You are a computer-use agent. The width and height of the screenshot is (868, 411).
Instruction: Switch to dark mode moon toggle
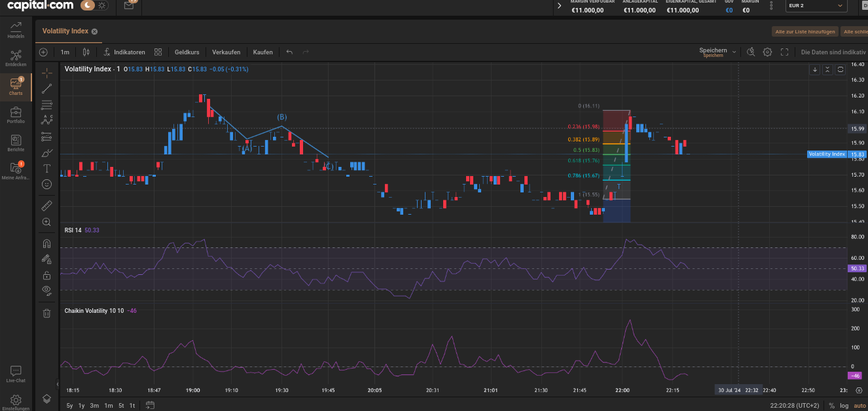88,5
